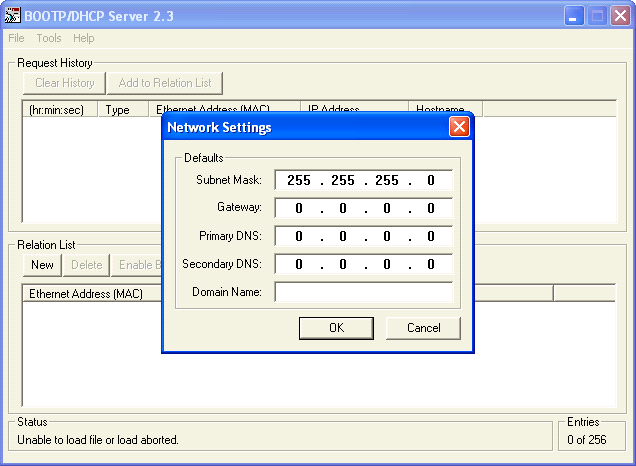Select the second Subnet Mask octet 255
The width and height of the screenshot is (636, 466).
[x=343, y=180]
